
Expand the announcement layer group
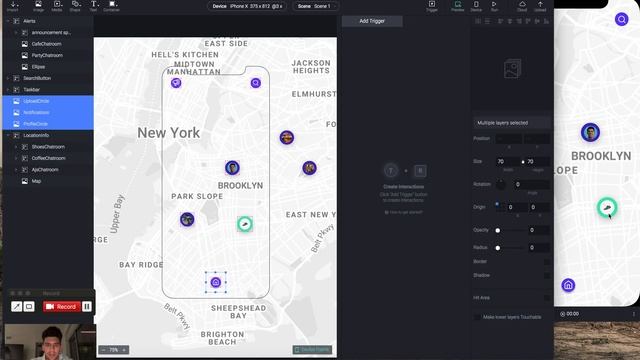pos(16,32)
